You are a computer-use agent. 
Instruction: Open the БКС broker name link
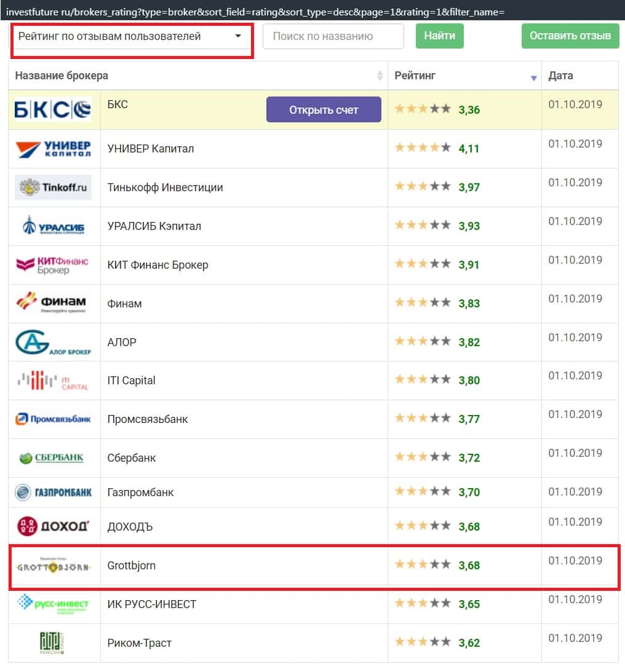117,105
